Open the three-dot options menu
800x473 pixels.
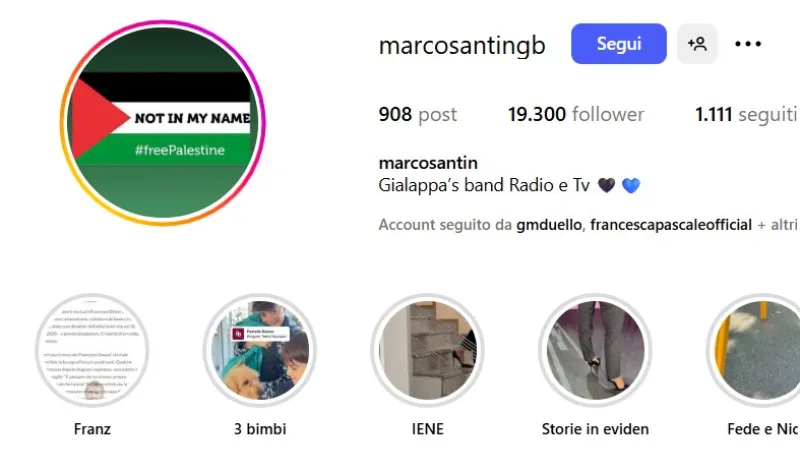coord(748,44)
